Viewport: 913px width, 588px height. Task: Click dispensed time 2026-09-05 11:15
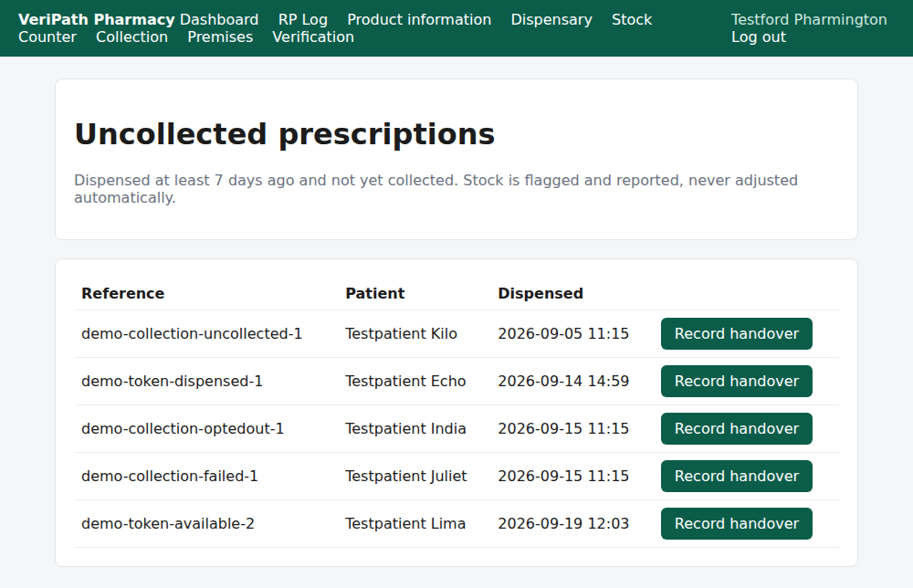563,333
